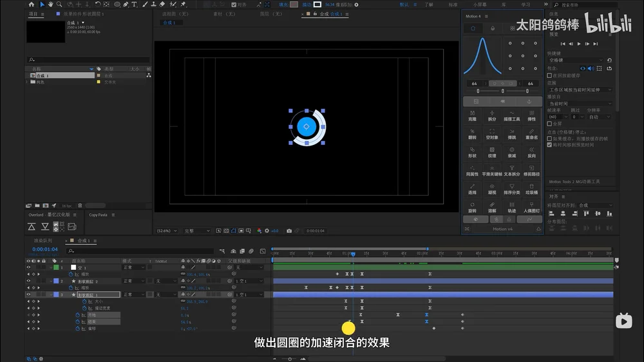Click the 形状 shape button in Motion 4

coord(472,153)
